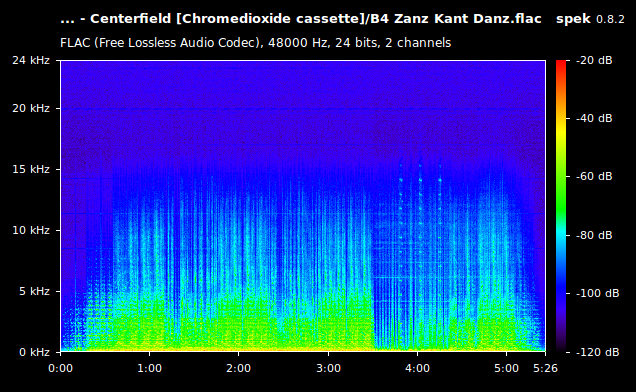This screenshot has height=392, width=636.
Task: Click the '24 kHz' frequency axis label
Action: click(x=31, y=60)
